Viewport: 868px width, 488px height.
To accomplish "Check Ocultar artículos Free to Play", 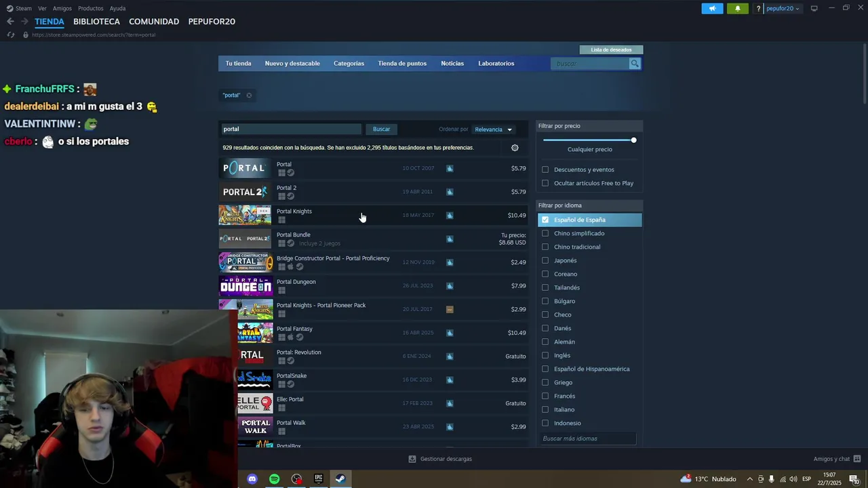I will point(545,183).
